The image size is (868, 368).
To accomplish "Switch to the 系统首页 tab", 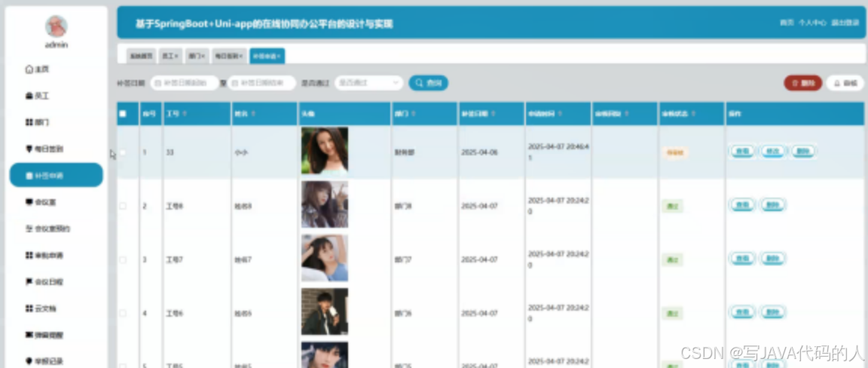I will (x=141, y=56).
